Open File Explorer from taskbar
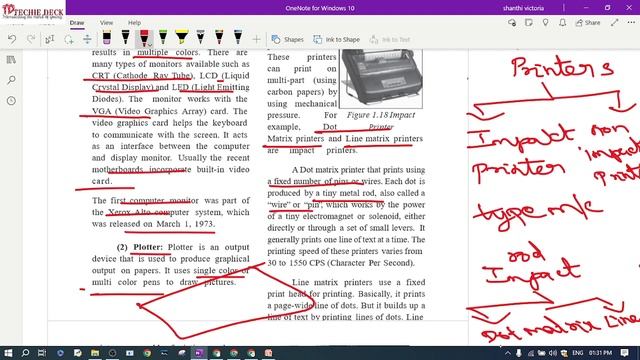This screenshot has height=360, width=640. pyautogui.click(x=95, y=353)
